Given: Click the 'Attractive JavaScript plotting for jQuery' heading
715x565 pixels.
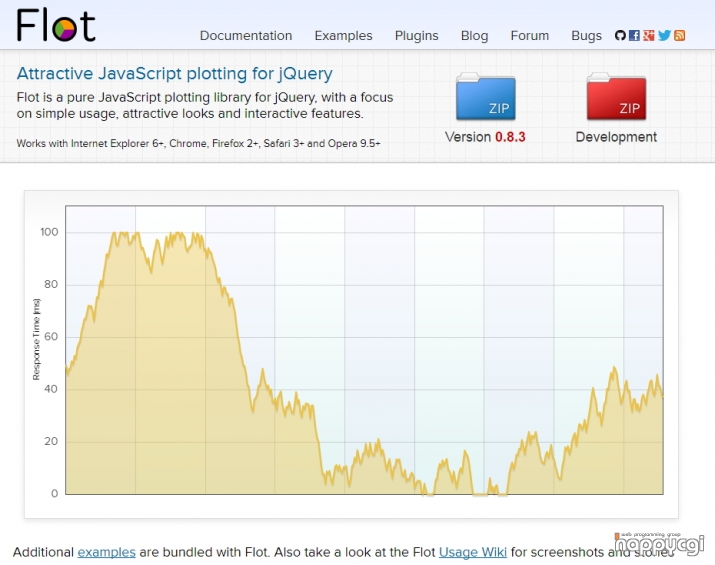Looking at the screenshot, I should point(175,73).
